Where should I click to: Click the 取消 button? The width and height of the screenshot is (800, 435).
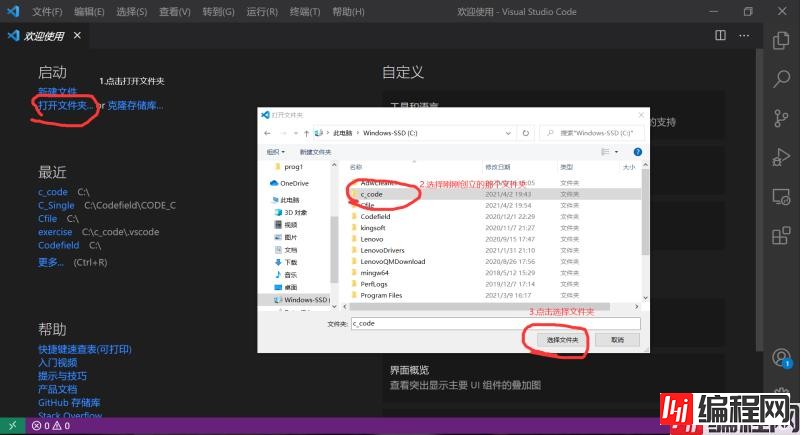pyautogui.click(x=617, y=340)
